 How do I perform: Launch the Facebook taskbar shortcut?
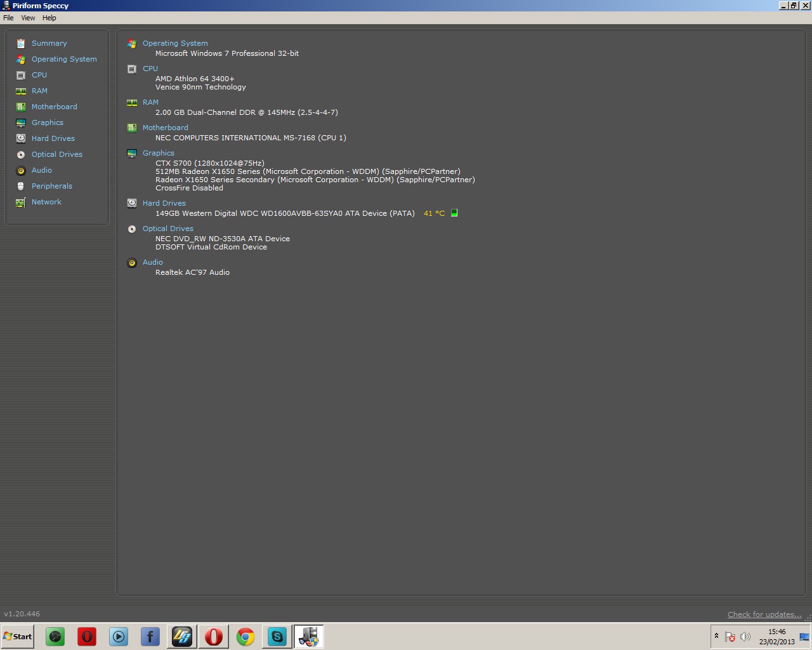pos(150,637)
